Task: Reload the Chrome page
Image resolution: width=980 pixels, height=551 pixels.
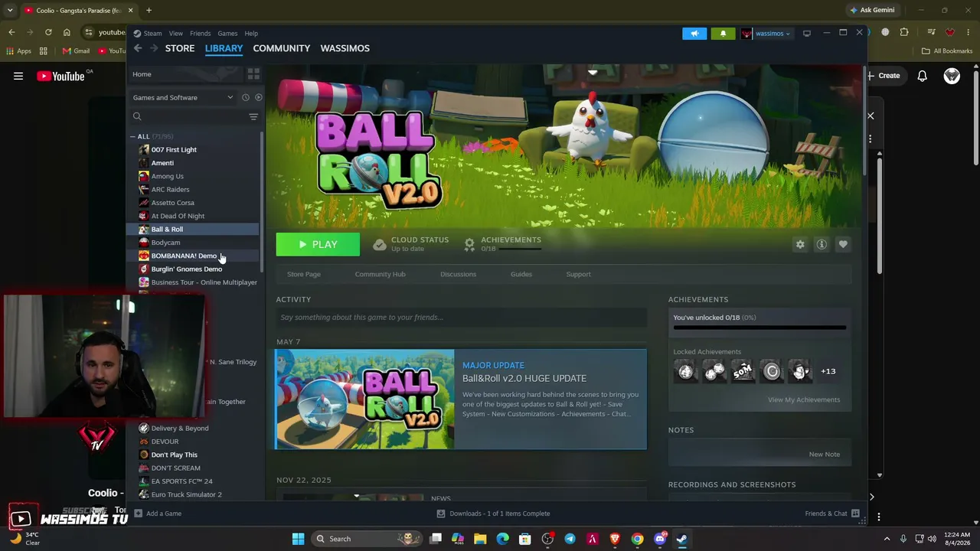Action: tap(48, 32)
